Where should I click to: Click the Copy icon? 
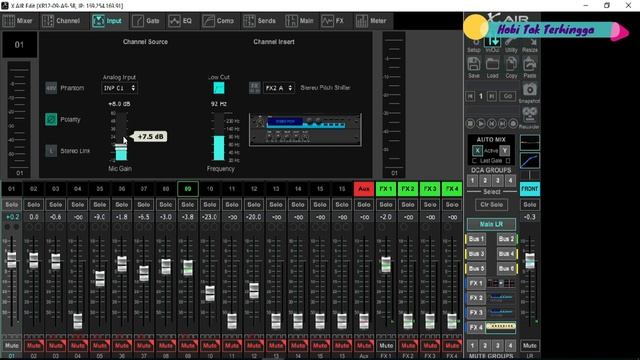pos(511,64)
